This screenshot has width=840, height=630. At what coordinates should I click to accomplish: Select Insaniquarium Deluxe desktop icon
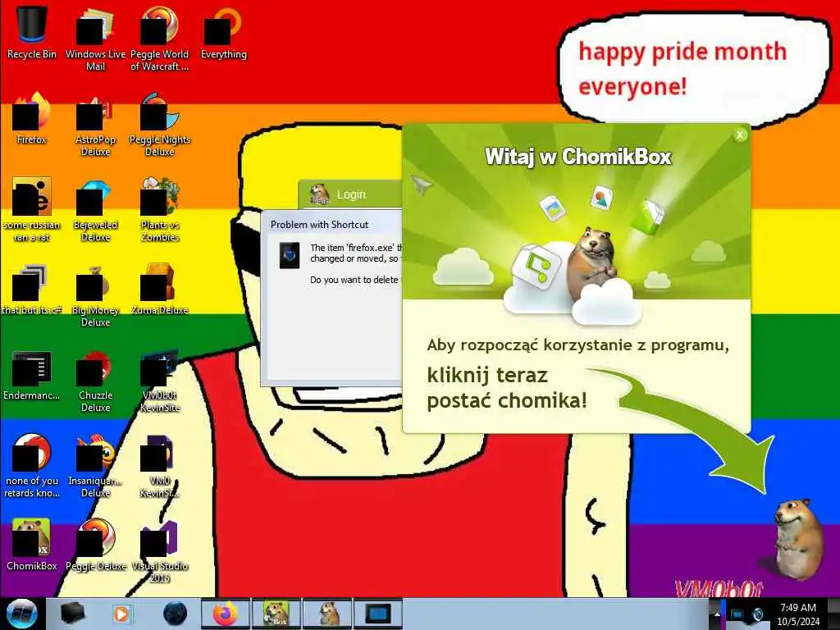point(95,466)
